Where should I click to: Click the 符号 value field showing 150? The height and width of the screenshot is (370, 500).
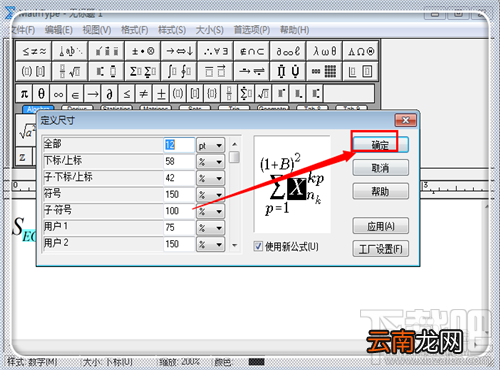click(179, 194)
